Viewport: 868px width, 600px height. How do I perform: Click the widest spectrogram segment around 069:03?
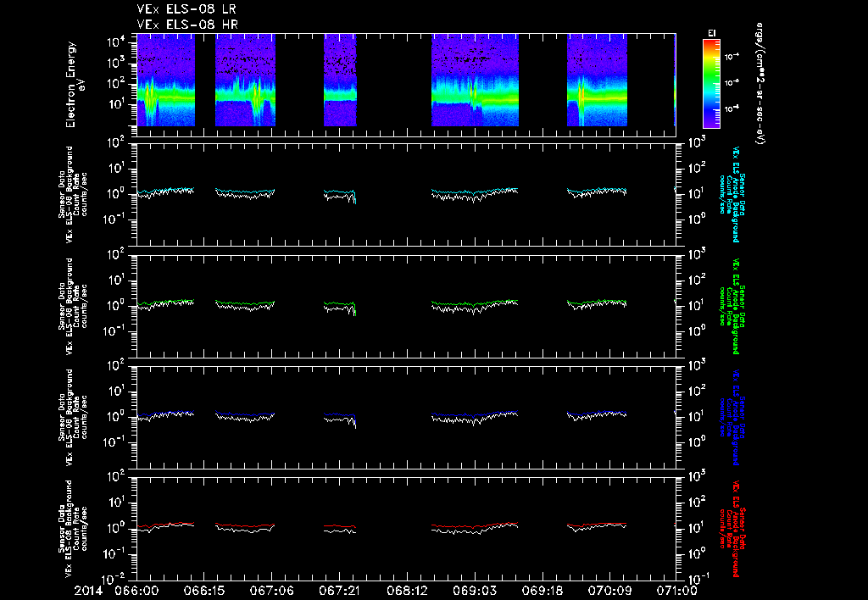[x=475, y=81]
